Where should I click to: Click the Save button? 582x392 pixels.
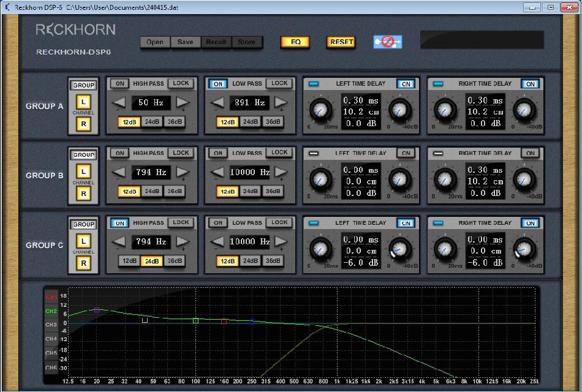tap(185, 42)
